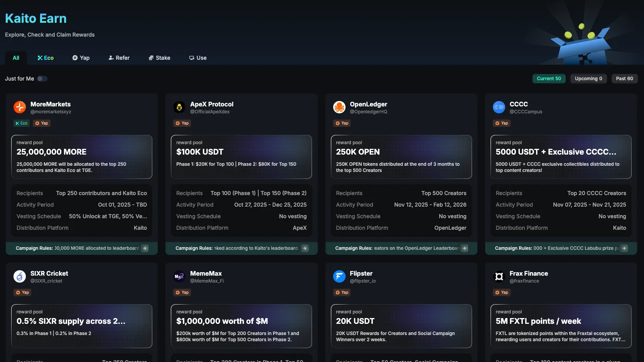The image size is (644, 362).
Task: Open the @moremarketsxyz handle link
Action: pos(51,112)
